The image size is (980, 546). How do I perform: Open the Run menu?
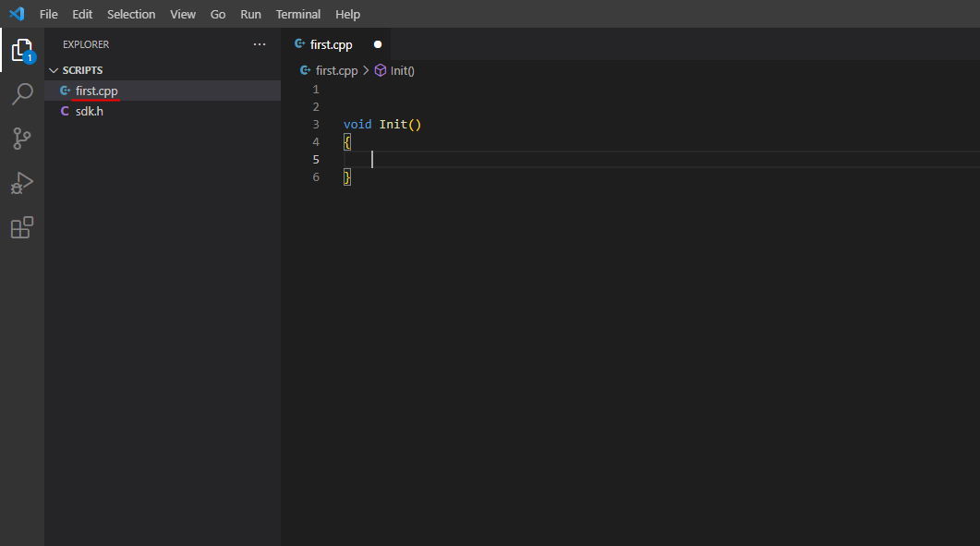(250, 14)
